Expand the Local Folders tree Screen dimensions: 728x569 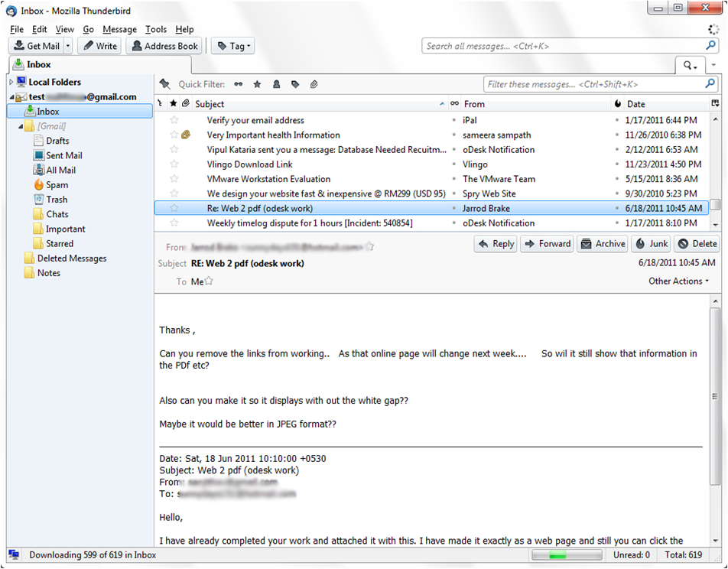coord(11,83)
